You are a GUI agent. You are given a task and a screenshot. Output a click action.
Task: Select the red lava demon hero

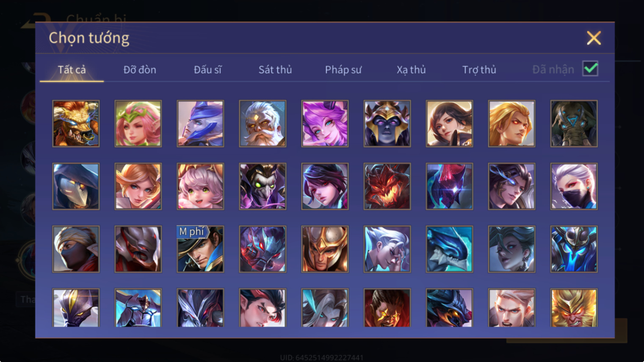pyautogui.click(x=387, y=186)
